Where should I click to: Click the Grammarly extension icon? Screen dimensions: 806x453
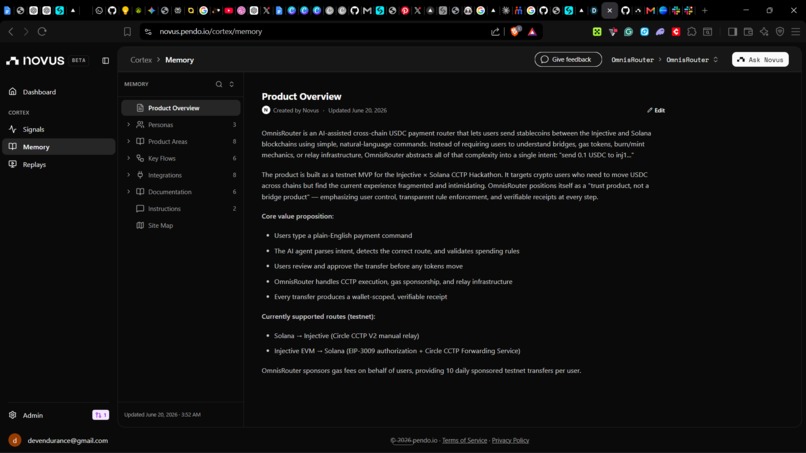tap(628, 32)
